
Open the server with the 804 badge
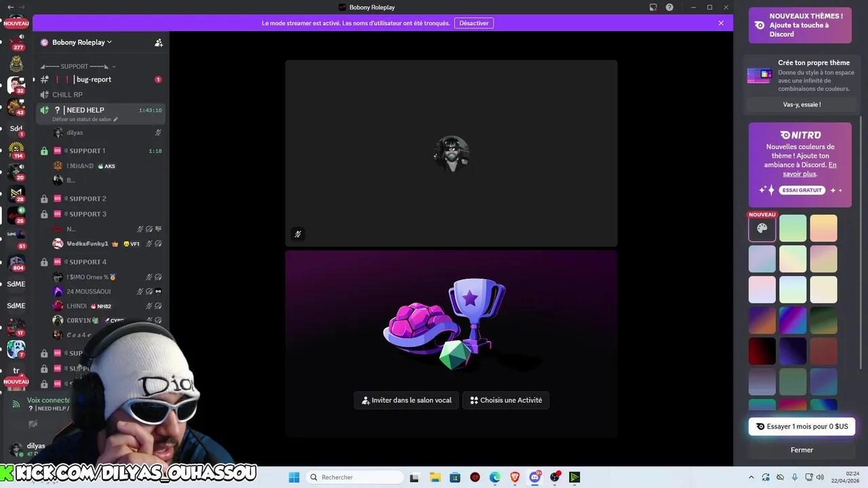coord(16,263)
